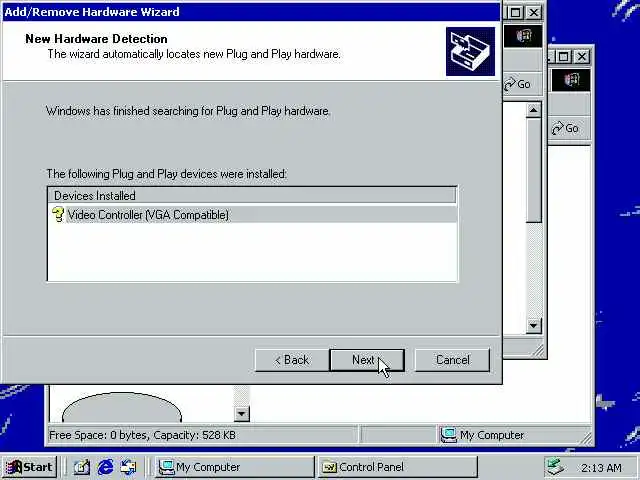Click the scrollbar thumb in background window
Image resolution: width=640 pixels, height=480 pixels.
click(x=533, y=170)
